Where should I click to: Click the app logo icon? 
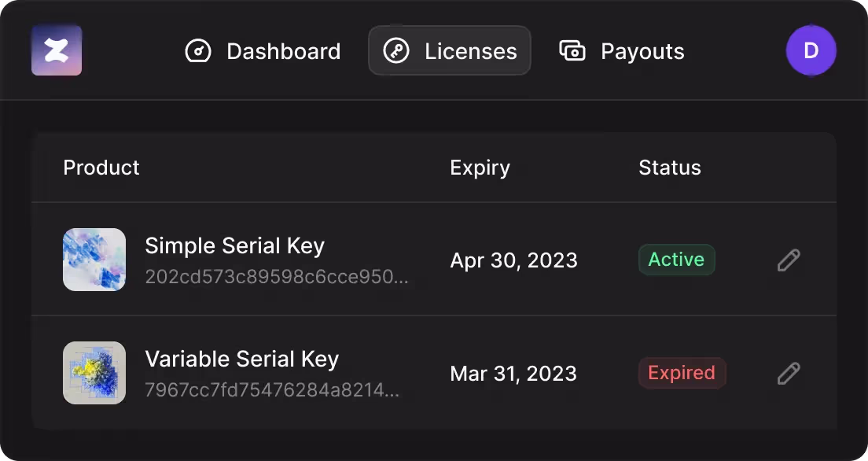coord(57,50)
